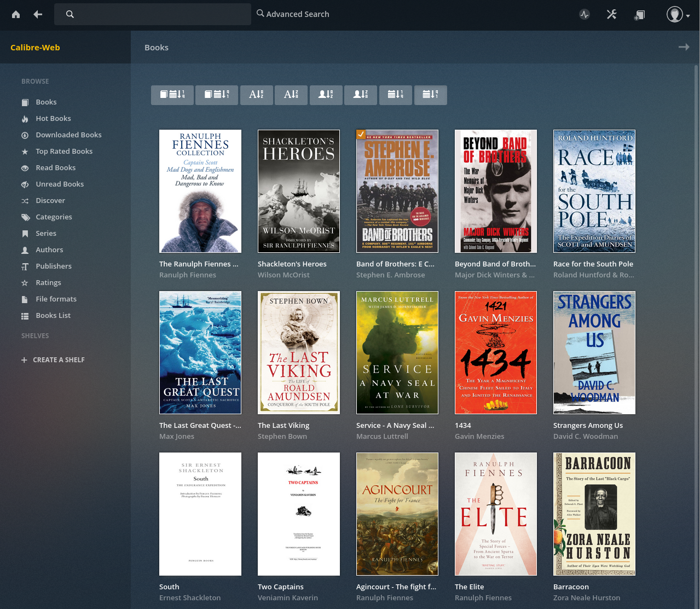This screenshot has width=700, height=609.
Task: Open The Ranulph Fiennes Collection cover
Action: [200, 191]
